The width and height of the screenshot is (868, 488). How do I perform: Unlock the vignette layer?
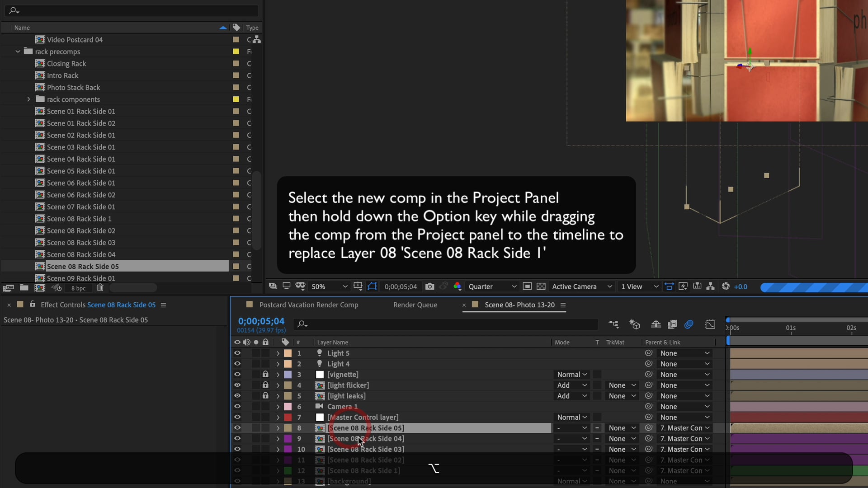(x=265, y=375)
